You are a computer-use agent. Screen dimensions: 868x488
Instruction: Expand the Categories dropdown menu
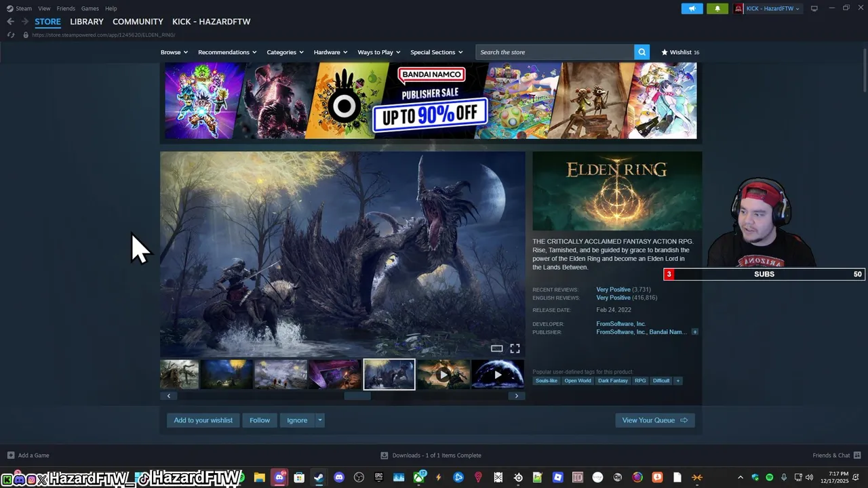285,52
